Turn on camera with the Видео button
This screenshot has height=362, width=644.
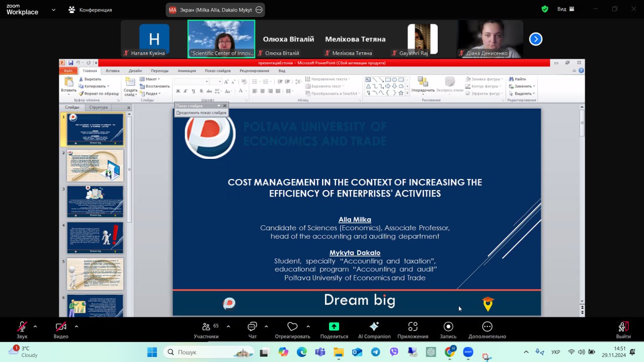pos(61,327)
